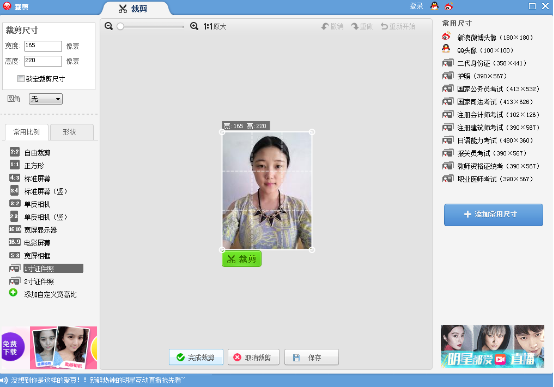Screen dimensions: 554x387
Task: Click the green 裁剪 crop button
Action: click(x=242, y=259)
